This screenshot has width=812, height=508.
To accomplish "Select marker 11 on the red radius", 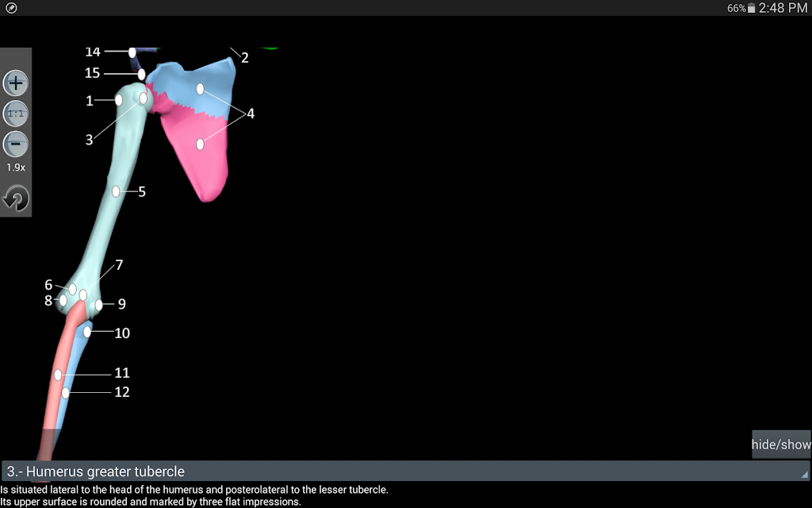I will pyautogui.click(x=58, y=375).
